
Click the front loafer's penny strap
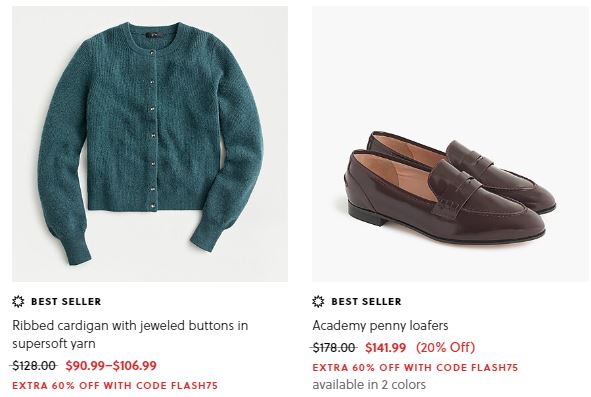coord(454,186)
